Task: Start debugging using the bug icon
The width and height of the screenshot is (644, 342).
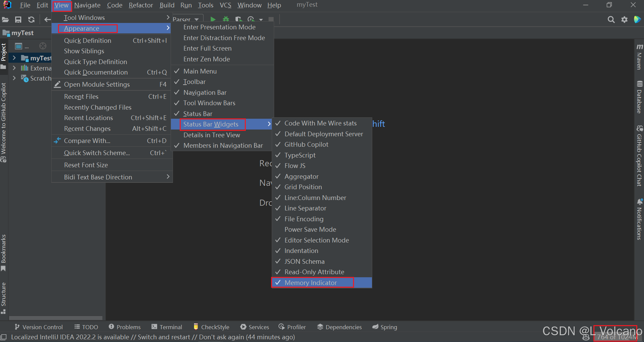Action: [x=226, y=19]
